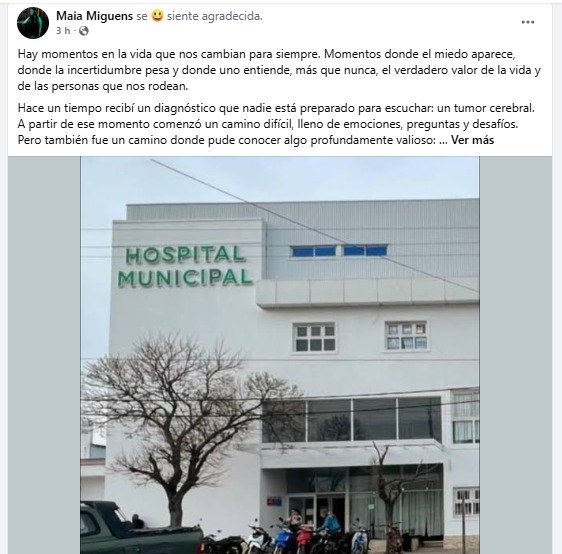Click the first paragraph starting 'Hay momentos'
562x554 pixels.
(x=279, y=70)
